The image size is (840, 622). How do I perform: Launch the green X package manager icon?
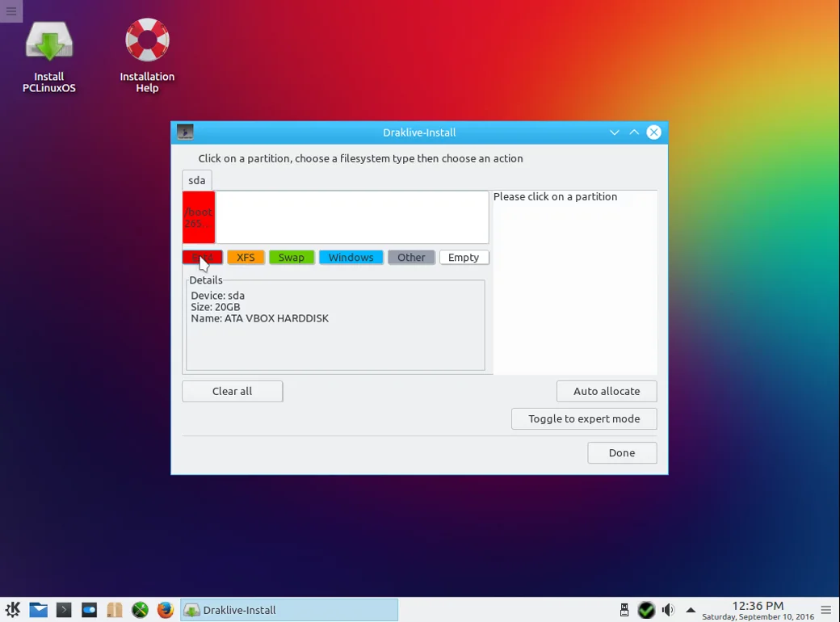tap(140, 610)
